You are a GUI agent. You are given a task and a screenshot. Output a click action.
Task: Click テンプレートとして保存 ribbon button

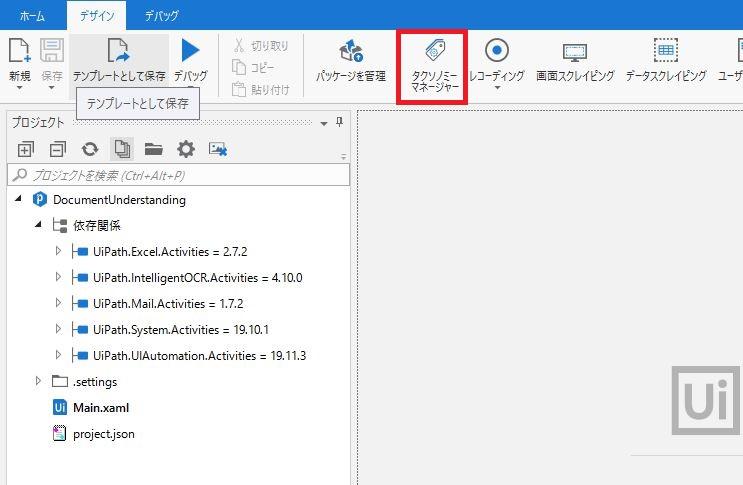click(x=119, y=60)
